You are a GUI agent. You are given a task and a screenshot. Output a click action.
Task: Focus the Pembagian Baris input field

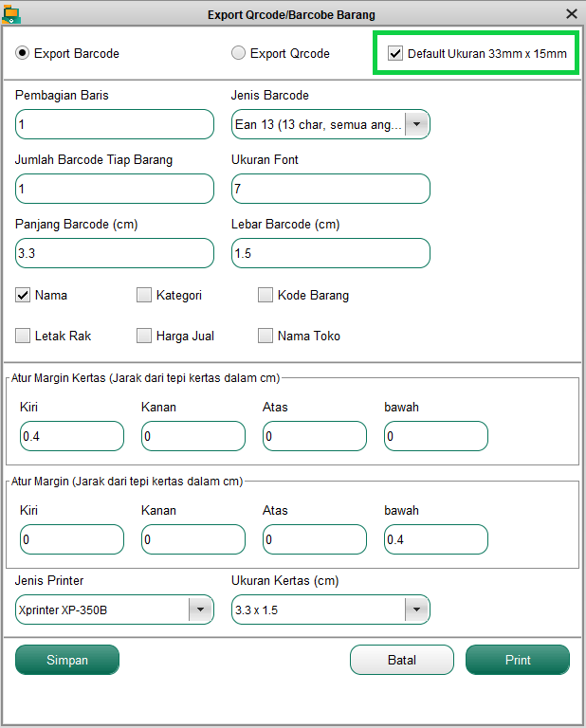pyautogui.click(x=115, y=124)
